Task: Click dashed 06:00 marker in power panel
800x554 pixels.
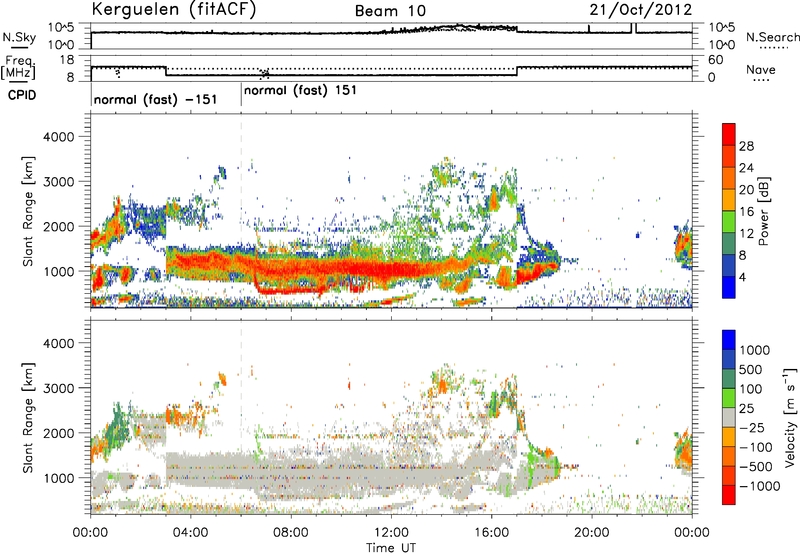Action: coord(241,210)
